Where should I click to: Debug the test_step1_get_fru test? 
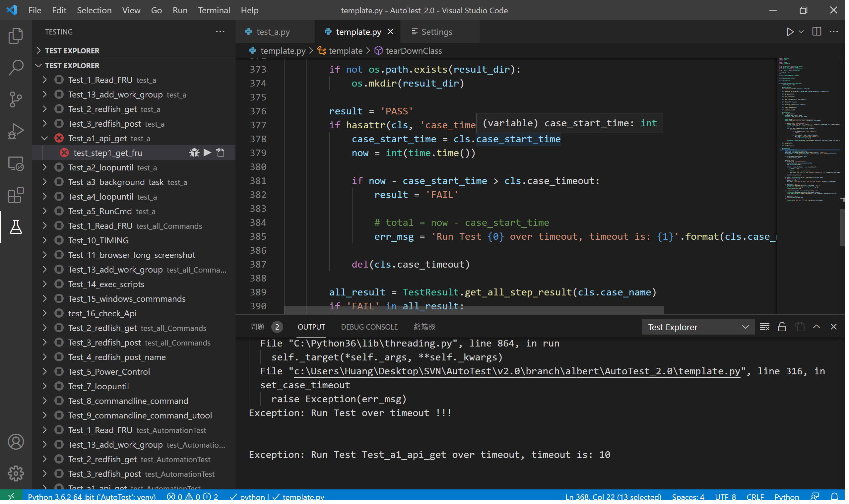(194, 153)
